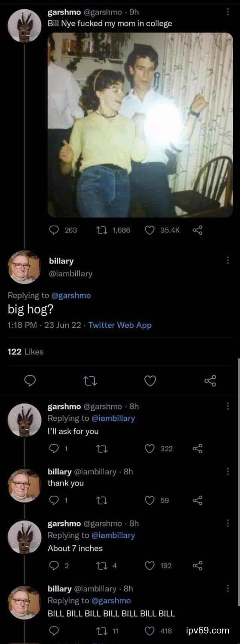Screen dimensions: 240x644
Task: Share the "big hog?" tweet
Action: 210,381
